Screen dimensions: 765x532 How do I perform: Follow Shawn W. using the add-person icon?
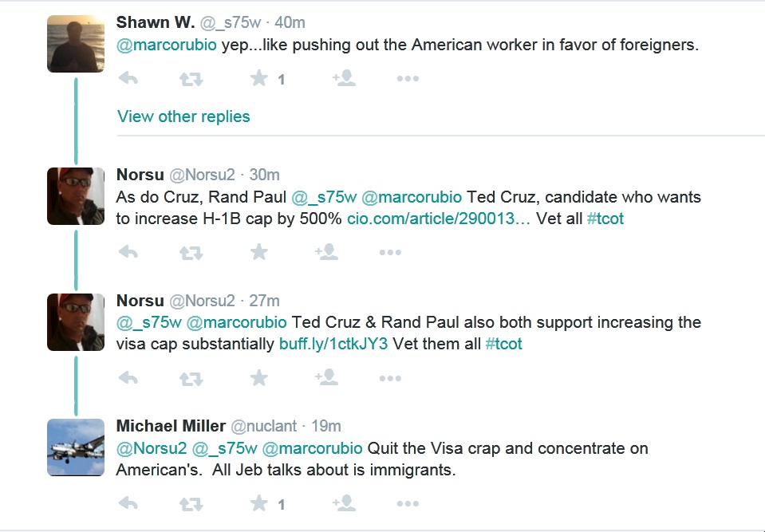coord(344,78)
